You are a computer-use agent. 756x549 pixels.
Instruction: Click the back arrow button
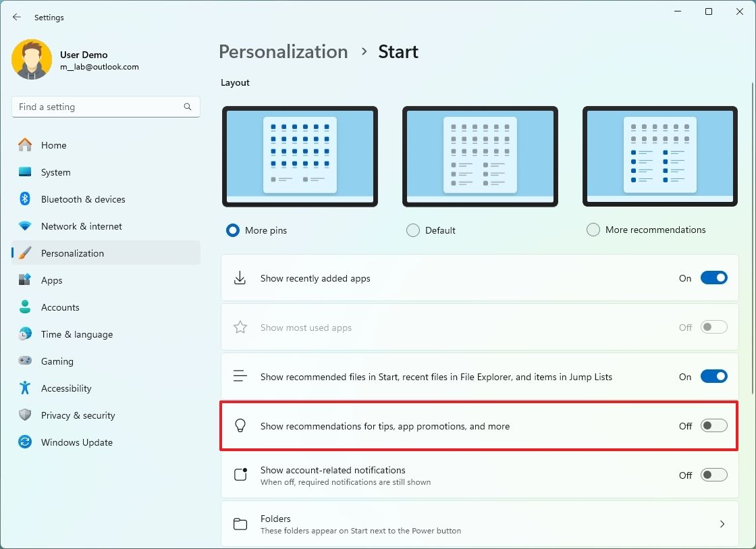16,17
